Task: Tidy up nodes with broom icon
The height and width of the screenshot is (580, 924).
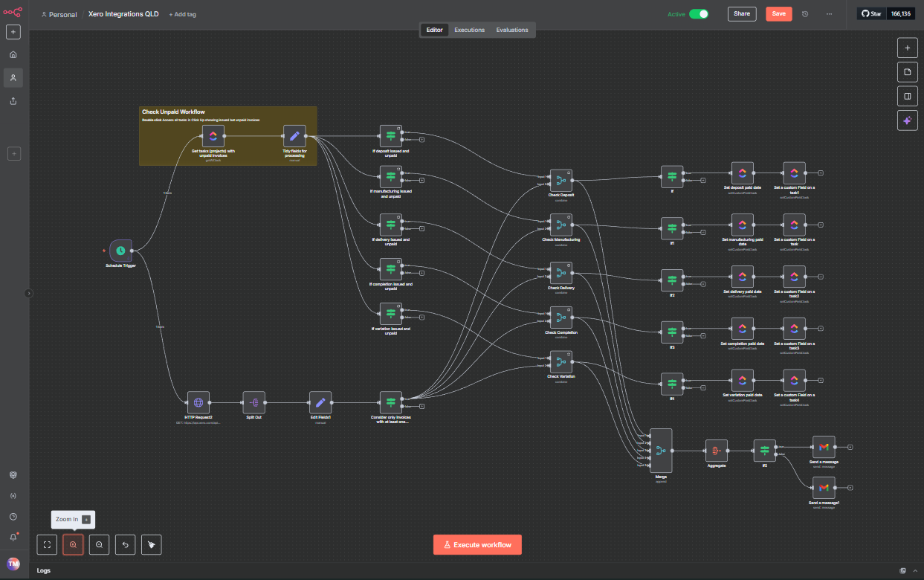Action: 151,544
